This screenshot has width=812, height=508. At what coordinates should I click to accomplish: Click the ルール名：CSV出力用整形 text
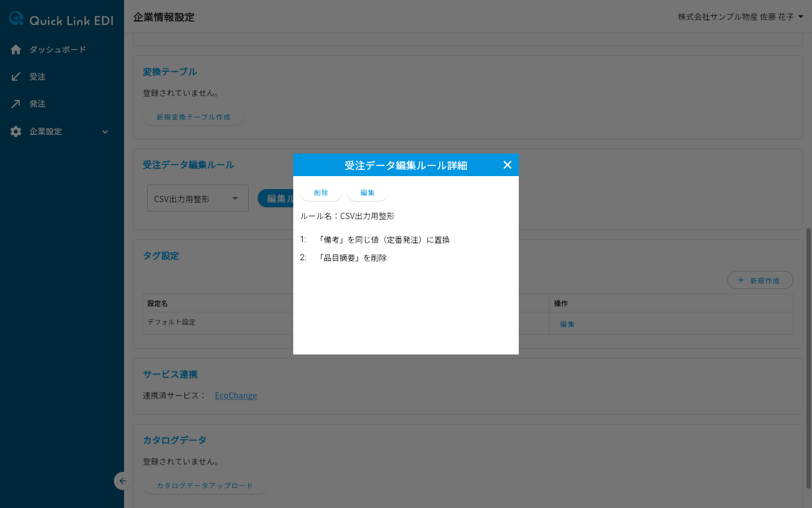click(x=347, y=216)
